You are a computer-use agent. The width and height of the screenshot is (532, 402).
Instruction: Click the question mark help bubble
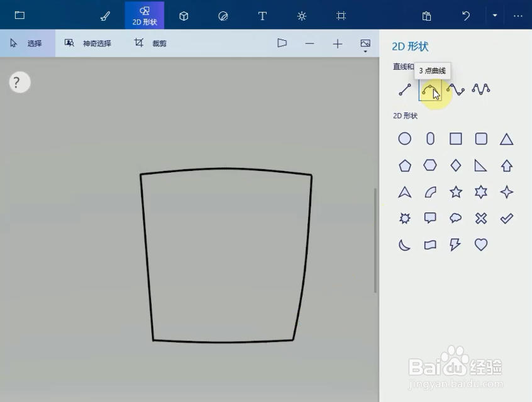pyautogui.click(x=18, y=82)
